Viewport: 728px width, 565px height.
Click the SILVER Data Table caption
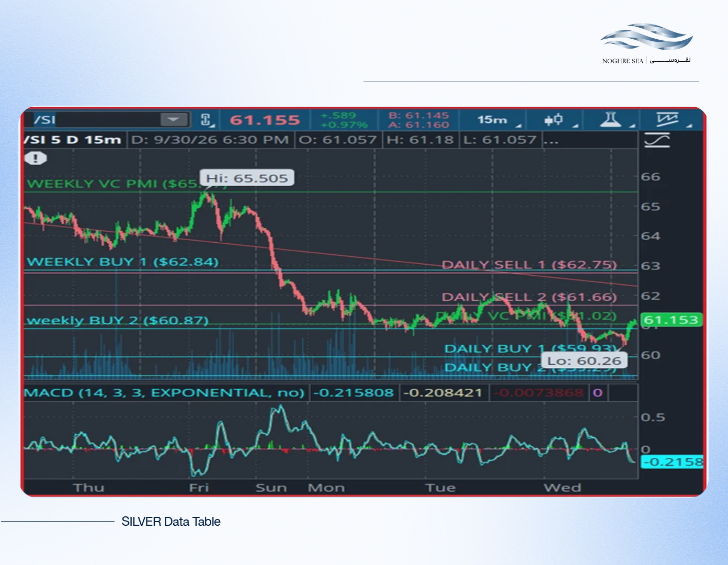point(171,522)
